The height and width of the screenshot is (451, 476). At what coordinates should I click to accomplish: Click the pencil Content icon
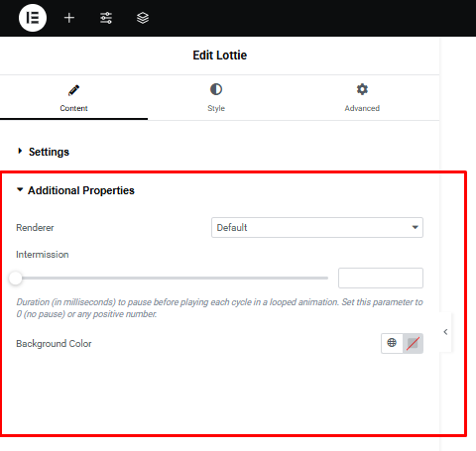point(73,90)
